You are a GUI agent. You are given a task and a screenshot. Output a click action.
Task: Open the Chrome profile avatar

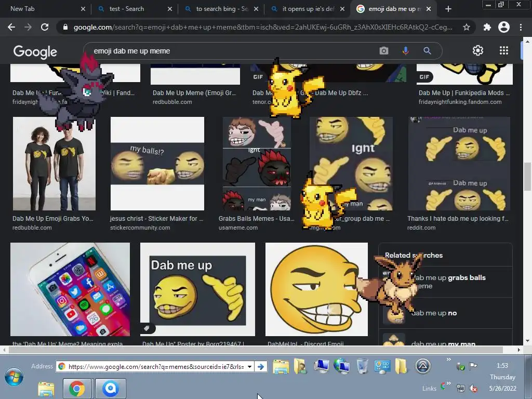coord(504,27)
